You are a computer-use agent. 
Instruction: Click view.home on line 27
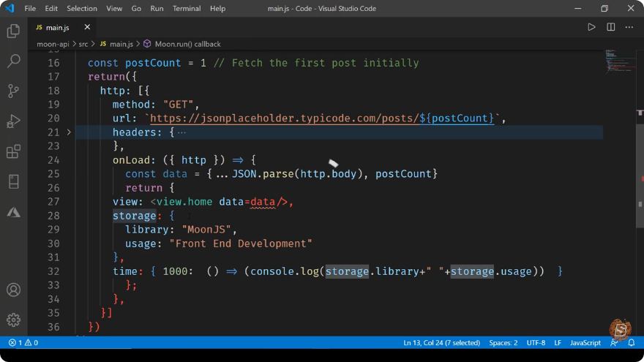[x=184, y=202]
